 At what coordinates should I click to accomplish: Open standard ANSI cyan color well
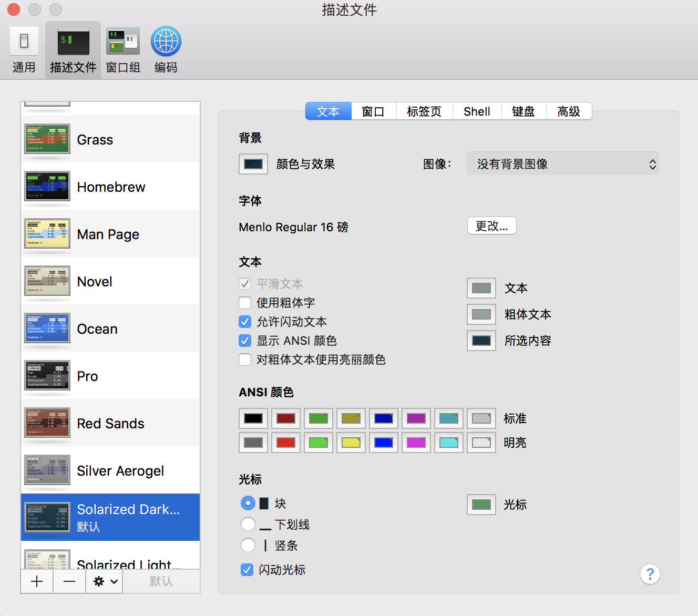click(449, 418)
